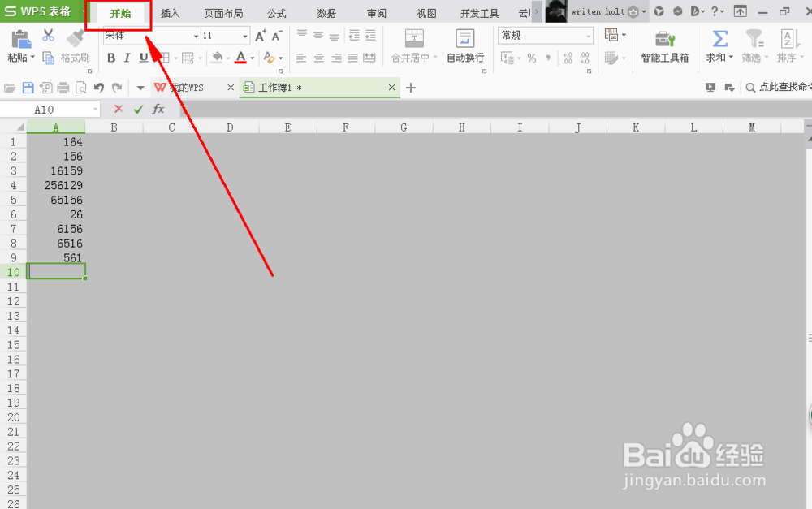Click the justify alignment icon
Screen dimensions: 812x509
(352, 58)
